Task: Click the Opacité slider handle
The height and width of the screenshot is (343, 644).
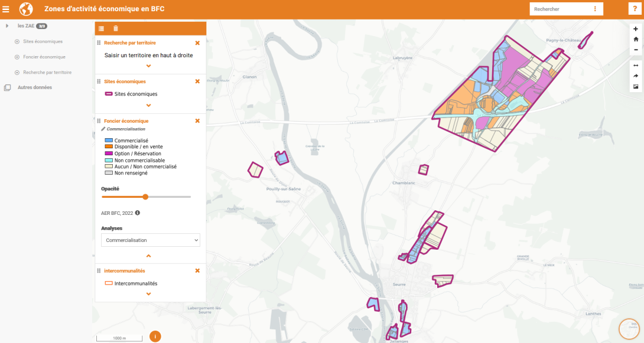Action: click(x=145, y=197)
